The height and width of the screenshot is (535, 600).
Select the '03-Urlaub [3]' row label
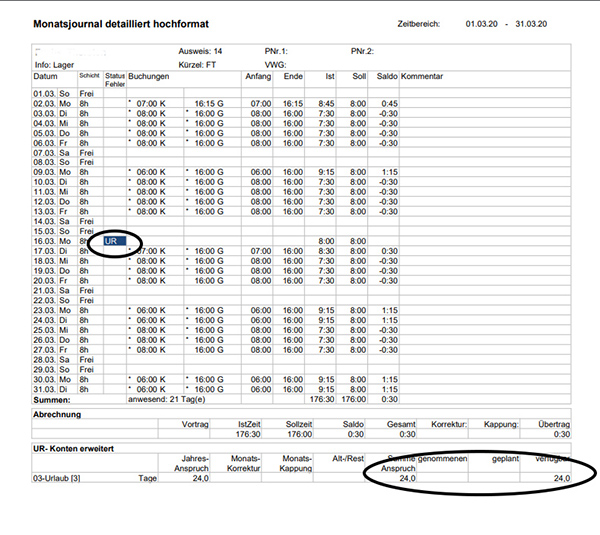tap(57, 478)
